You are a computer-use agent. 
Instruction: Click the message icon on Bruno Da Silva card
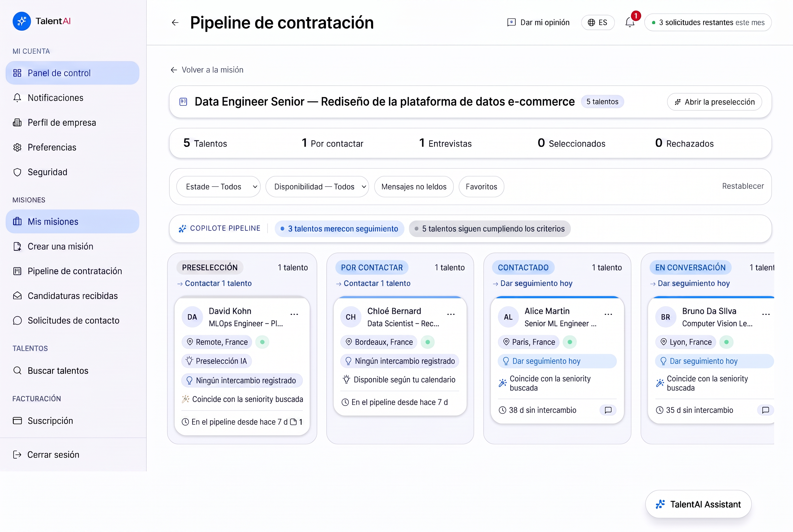pyautogui.click(x=765, y=410)
